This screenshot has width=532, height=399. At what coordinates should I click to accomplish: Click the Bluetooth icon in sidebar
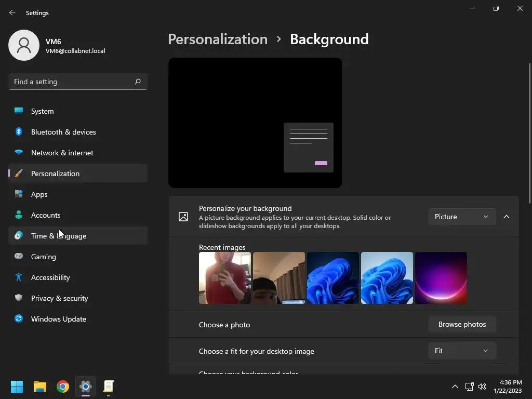(x=19, y=131)
